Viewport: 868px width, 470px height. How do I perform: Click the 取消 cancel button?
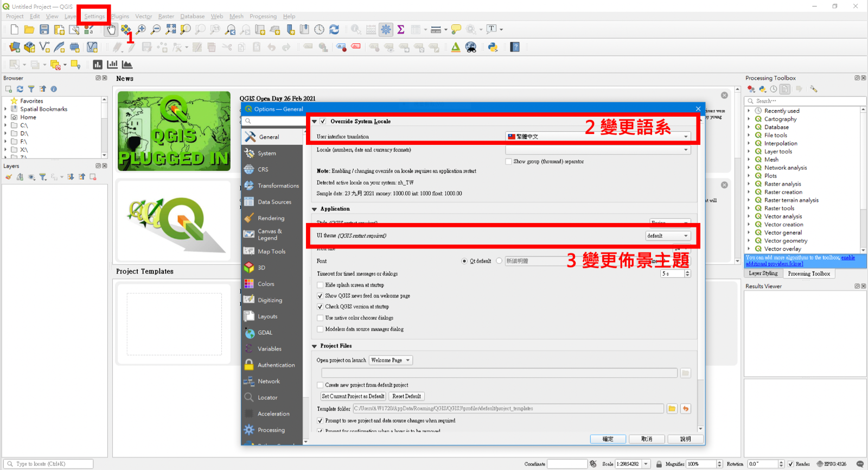click(647, 439)
